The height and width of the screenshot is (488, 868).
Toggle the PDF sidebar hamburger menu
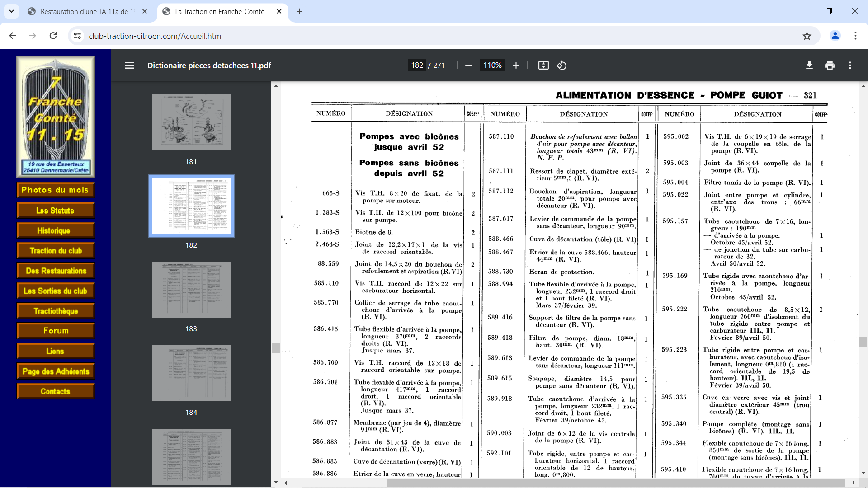[x=129, y=66]
